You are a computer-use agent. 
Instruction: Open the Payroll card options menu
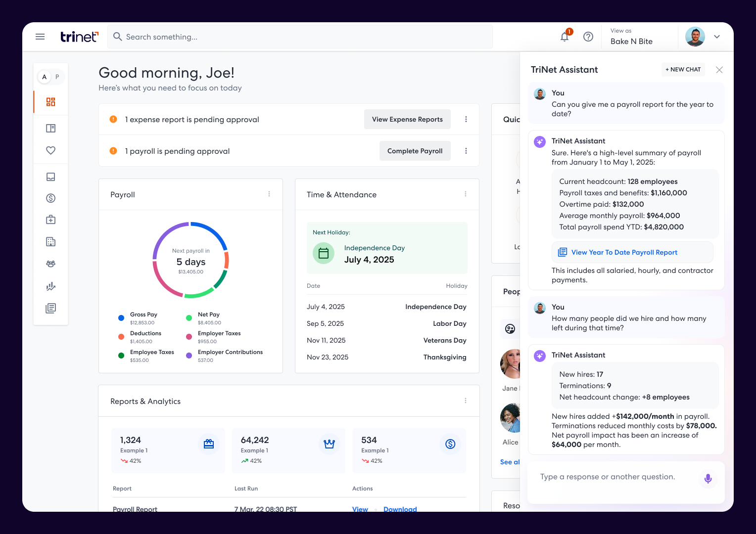(x=269, y=194)
